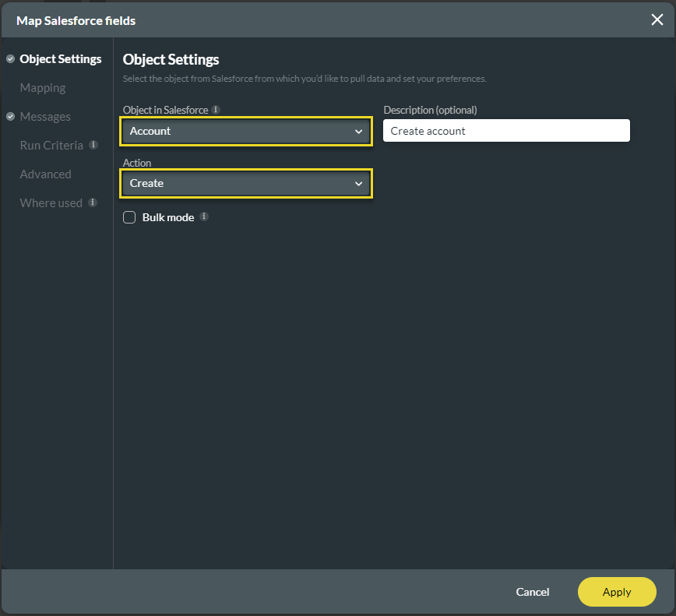Click the checkmark icon next to Object Settings
The height and width of the screenshot is (616, 676).
coord(9,58)
